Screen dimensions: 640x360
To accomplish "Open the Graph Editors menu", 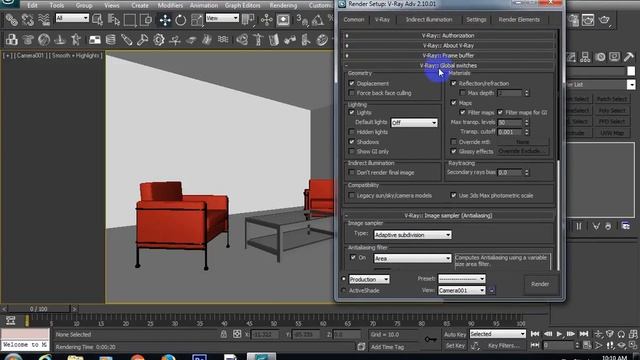I will (242, 5).
